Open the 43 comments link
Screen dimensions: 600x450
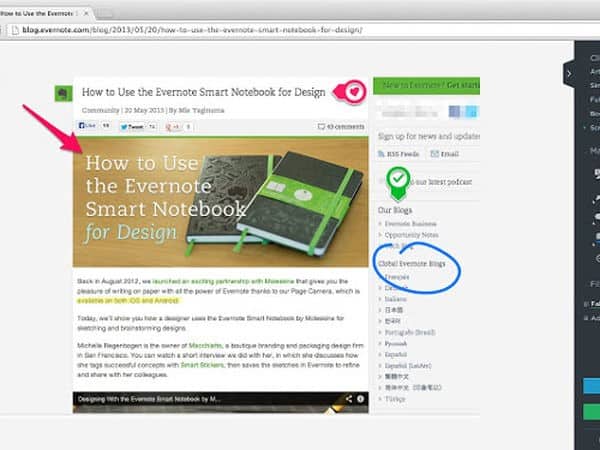pyautogui.click(x=341, y=126)
